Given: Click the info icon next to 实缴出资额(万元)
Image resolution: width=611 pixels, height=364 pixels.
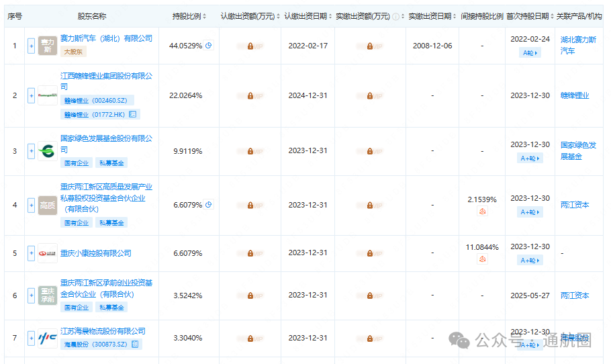Looking at the screenshot, I should [395, 16].
